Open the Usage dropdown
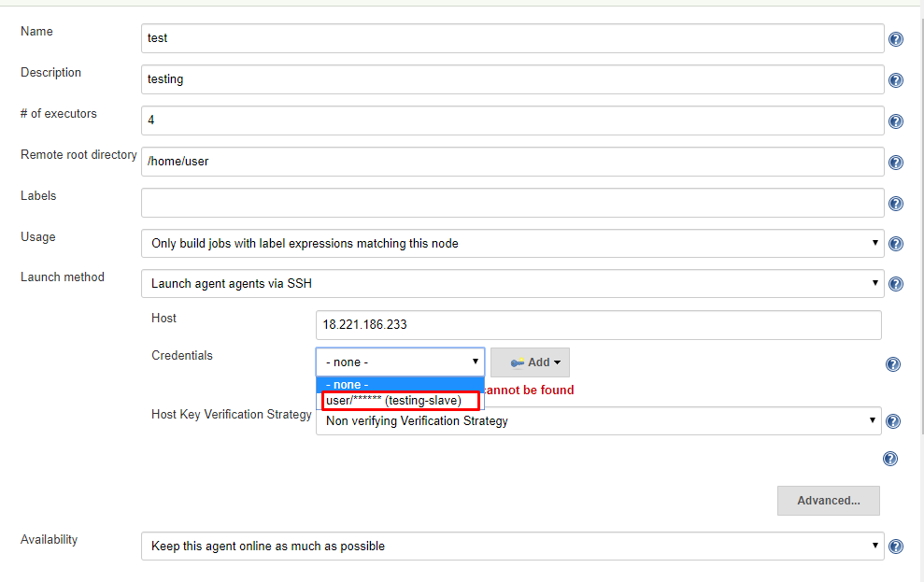Viewport: 924px width, 582px height. coord(512,244)
